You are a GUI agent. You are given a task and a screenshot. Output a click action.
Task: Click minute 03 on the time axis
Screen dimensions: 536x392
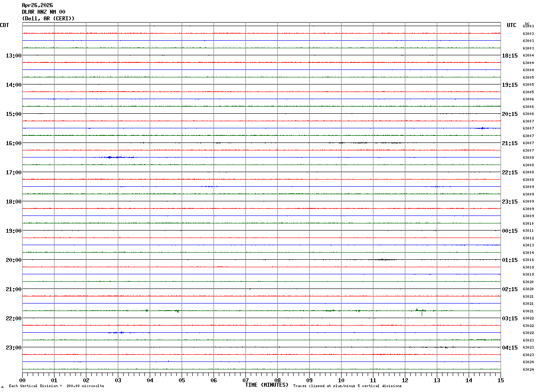tap(118, 380)
